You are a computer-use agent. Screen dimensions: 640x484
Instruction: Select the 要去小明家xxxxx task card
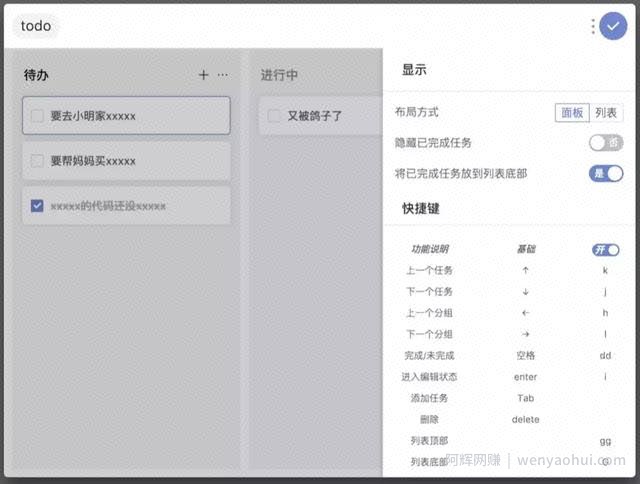click(126, 115)
